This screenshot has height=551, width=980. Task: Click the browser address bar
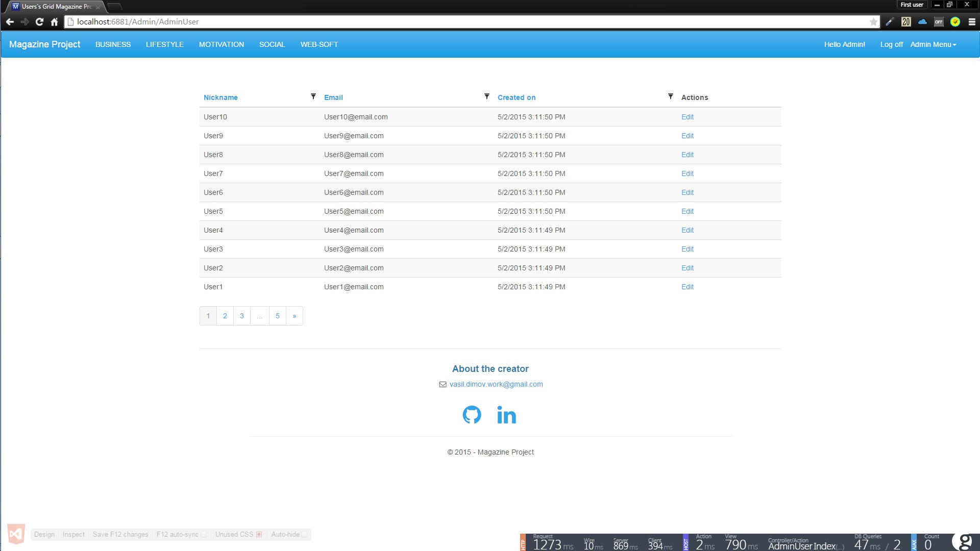459,21
